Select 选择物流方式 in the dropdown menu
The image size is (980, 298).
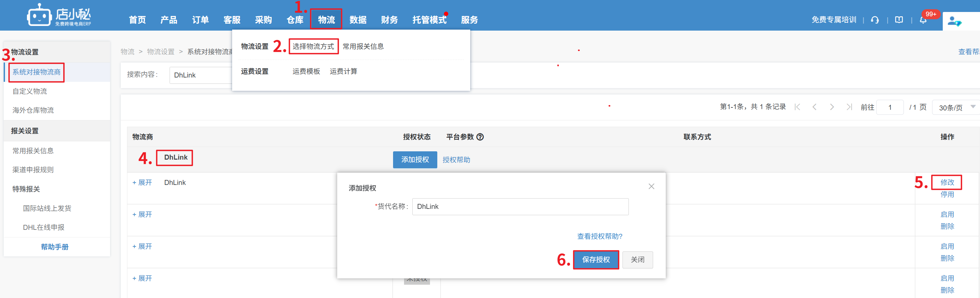pyautogui.click(x=313, y=47)
